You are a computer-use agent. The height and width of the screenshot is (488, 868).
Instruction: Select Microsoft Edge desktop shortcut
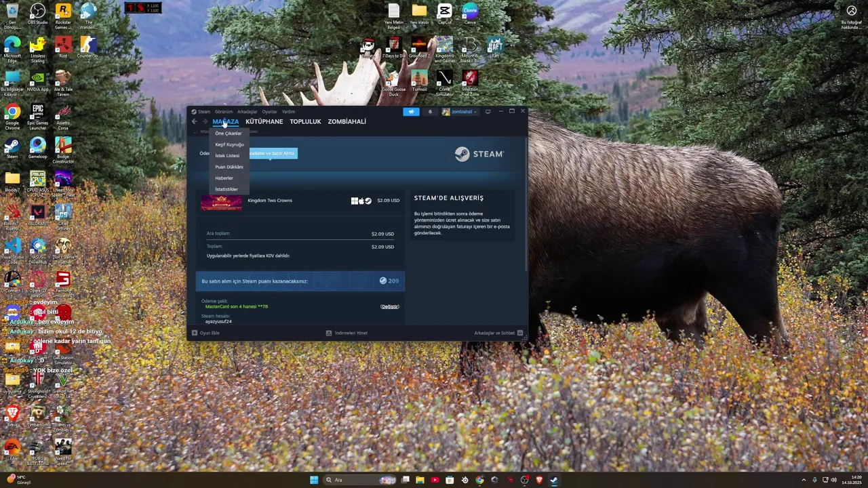point(12,49)
